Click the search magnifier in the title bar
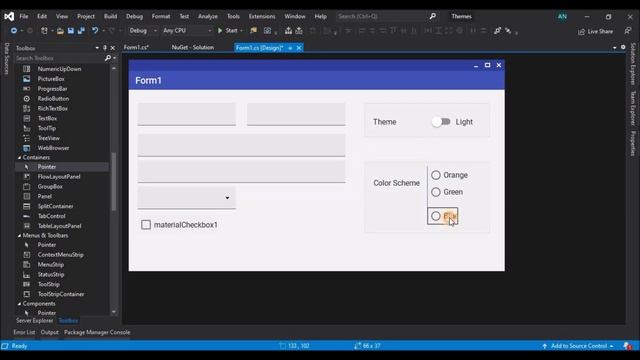Screen dimensions: 640x360 (433, 16)
